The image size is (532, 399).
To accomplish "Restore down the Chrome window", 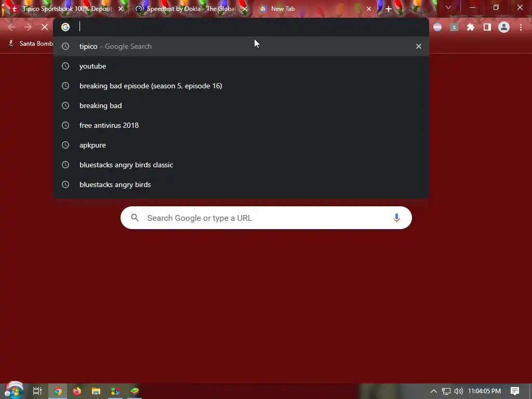I will [496, 7].
